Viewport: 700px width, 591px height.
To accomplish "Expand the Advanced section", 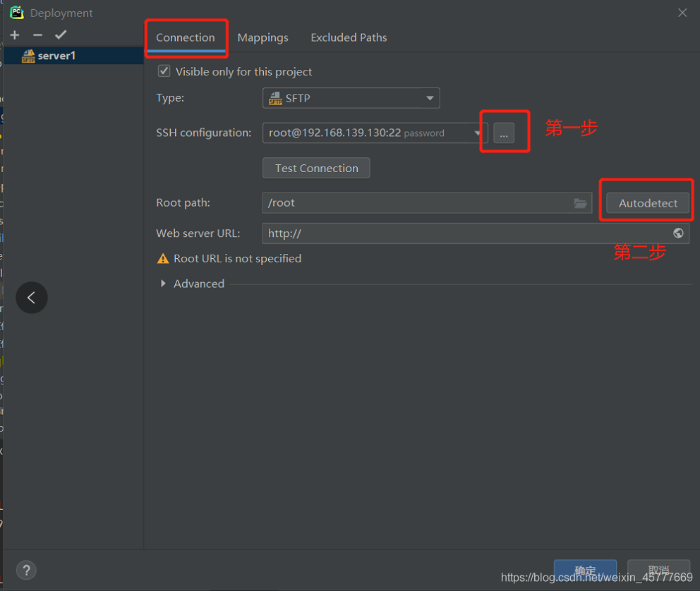I will click(x=163, y=284).
